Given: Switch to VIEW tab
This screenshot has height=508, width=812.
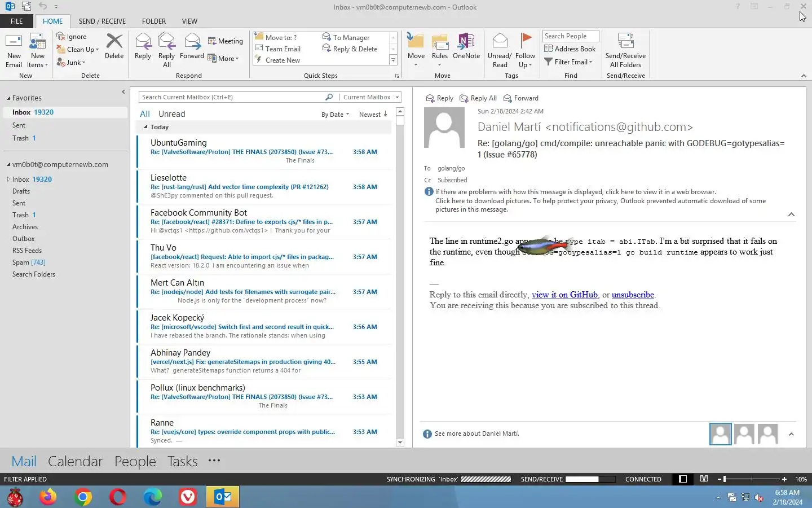Looking at the screenshot, I should 189,21.
